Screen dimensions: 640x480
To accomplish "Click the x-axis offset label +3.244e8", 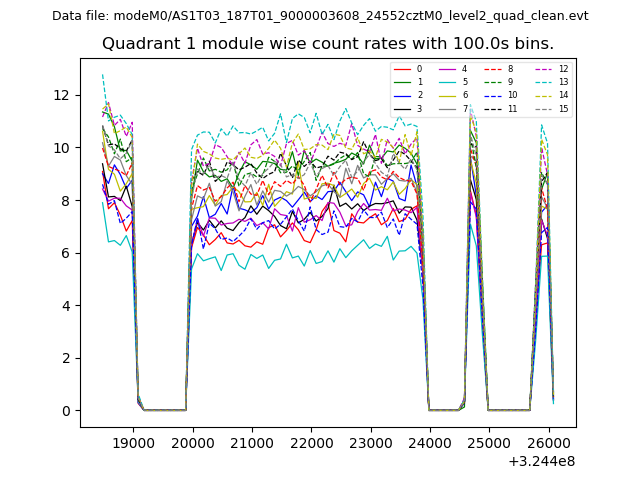I will pyautogui.click(x=542, y=461).
